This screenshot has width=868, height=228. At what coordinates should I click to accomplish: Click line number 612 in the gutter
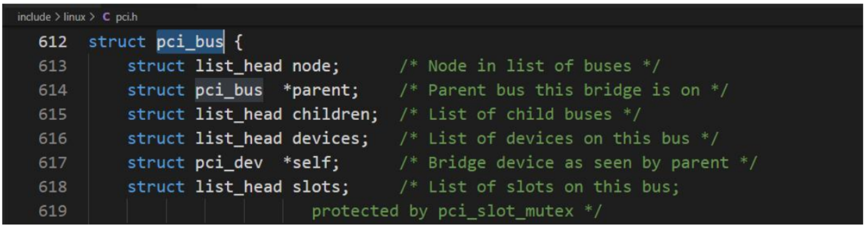tap(52, 42)
